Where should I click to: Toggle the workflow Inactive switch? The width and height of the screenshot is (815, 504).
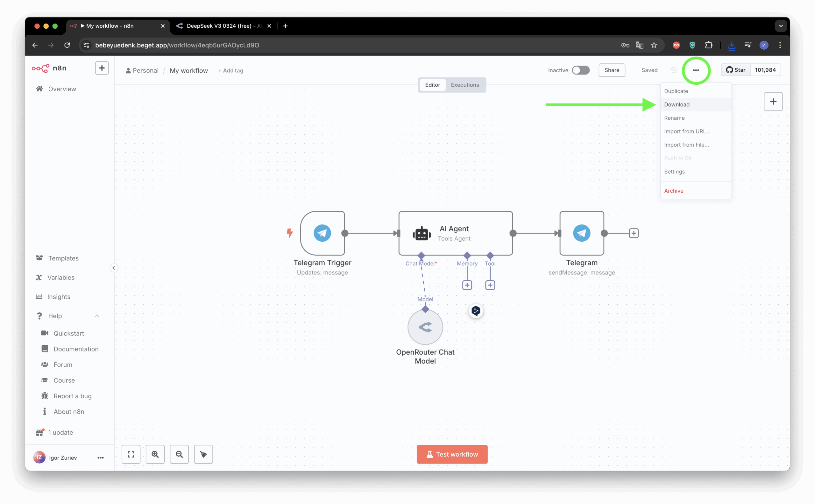click(581, 70)
